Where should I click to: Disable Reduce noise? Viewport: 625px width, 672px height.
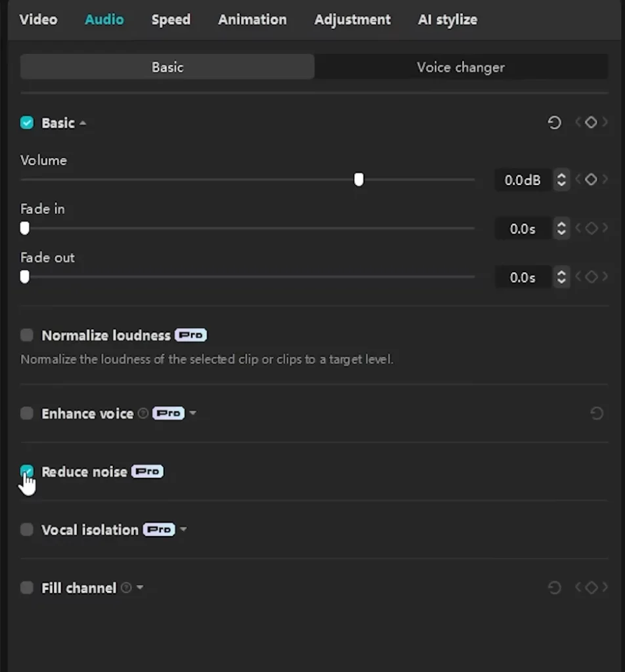point(27,471)
